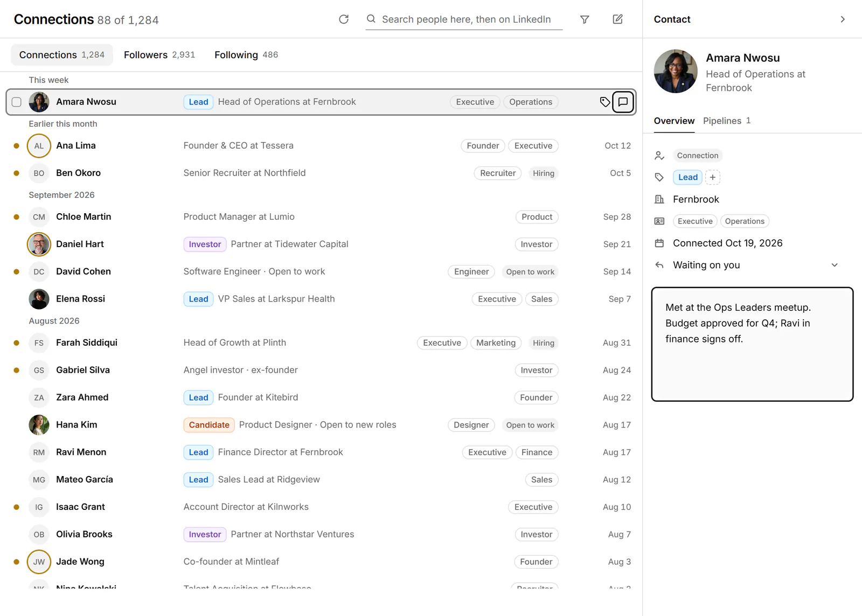The width and height of the screenshot is (862, 616).
Task: Open Hana Kim's avatar photo
Action: pyautogui.click(x=39, y=425)
